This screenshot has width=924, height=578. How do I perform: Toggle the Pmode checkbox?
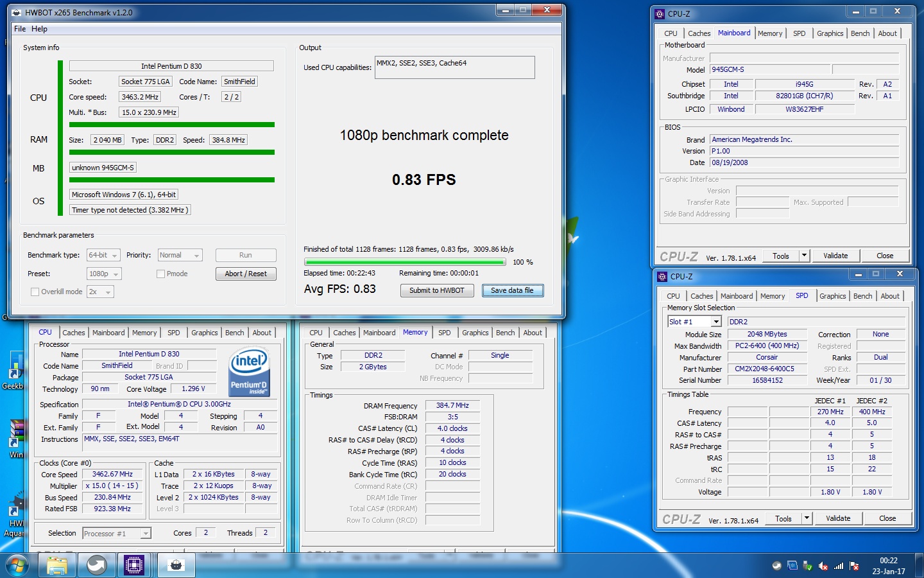point(161,274)
